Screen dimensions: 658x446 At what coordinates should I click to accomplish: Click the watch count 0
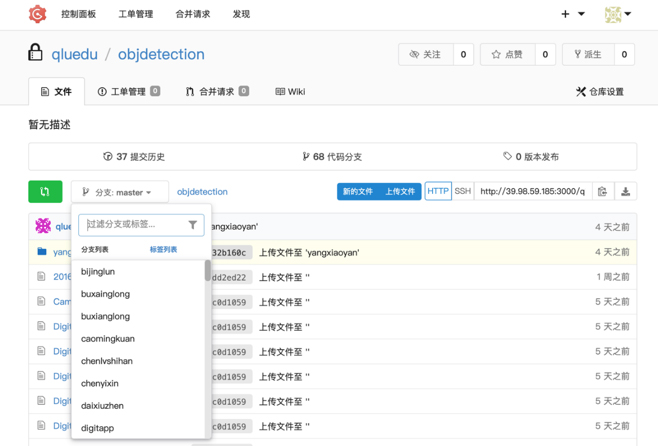(463, 55)
